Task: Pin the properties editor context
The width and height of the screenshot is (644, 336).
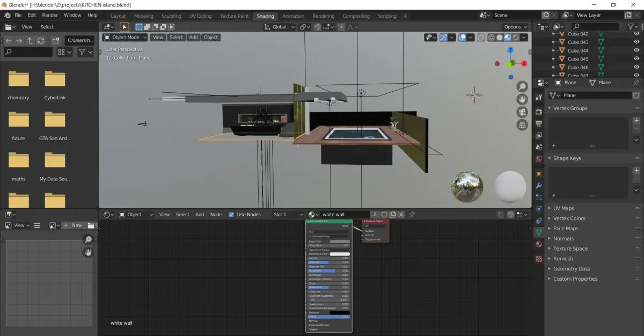Action: pyautogui.click(x=636, y=83)
